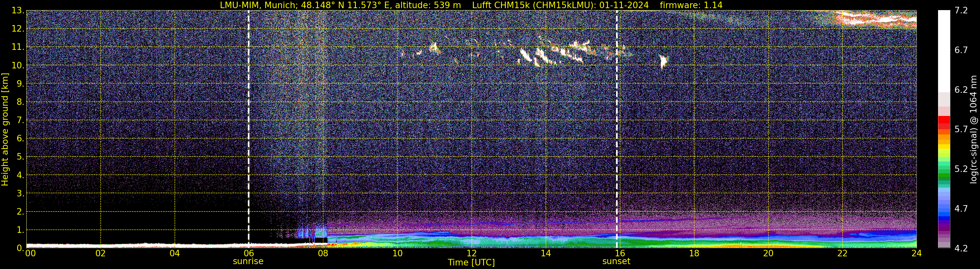This screenshot has width=980, height=269.
Task: Click the '06' time axis tick label
Action: click(249, 253)
